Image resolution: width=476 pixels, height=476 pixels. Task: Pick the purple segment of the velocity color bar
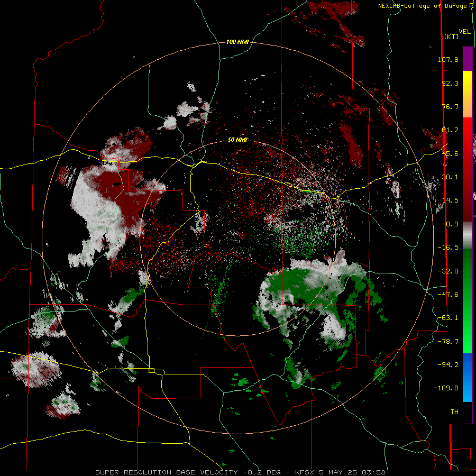(467, 59)
